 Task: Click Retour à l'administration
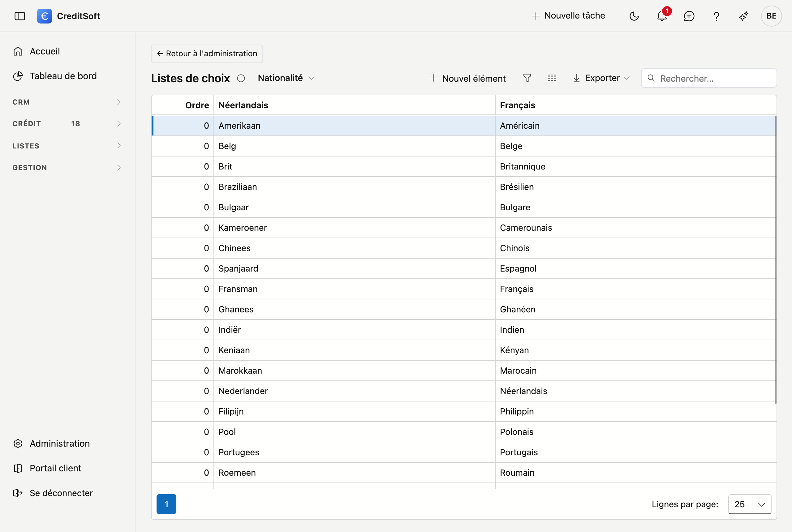pos(207,54)
